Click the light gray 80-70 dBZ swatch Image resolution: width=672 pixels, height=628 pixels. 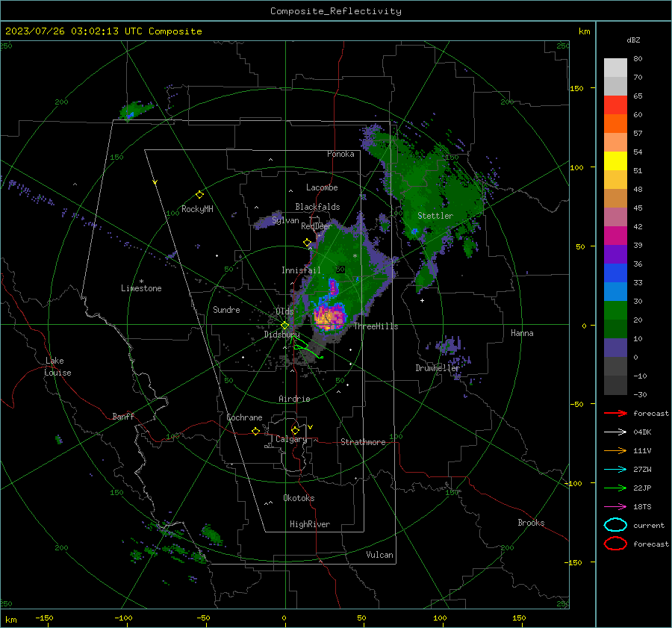(x=615, y=67)
